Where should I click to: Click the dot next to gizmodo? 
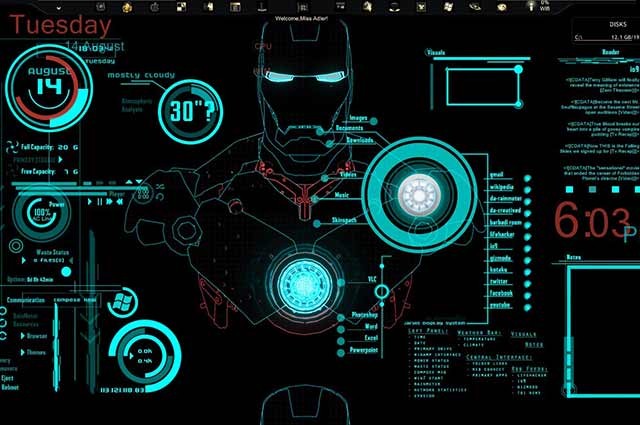click(527, 260)
